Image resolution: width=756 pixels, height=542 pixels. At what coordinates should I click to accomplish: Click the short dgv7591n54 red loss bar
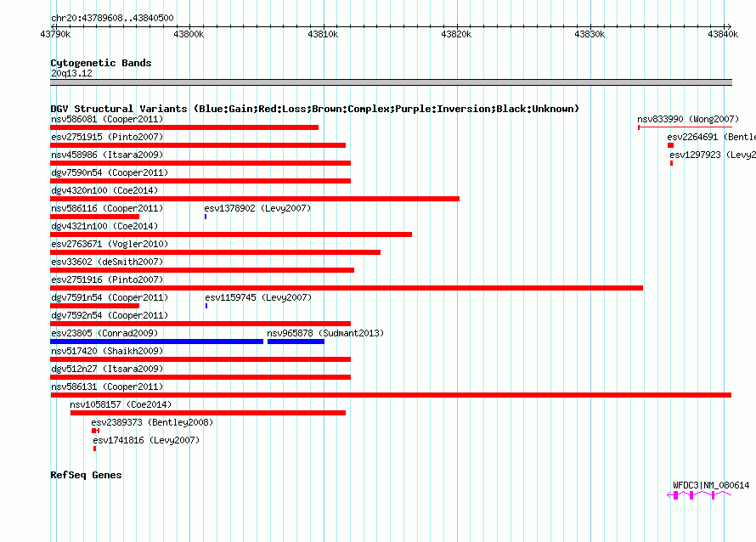94,306
